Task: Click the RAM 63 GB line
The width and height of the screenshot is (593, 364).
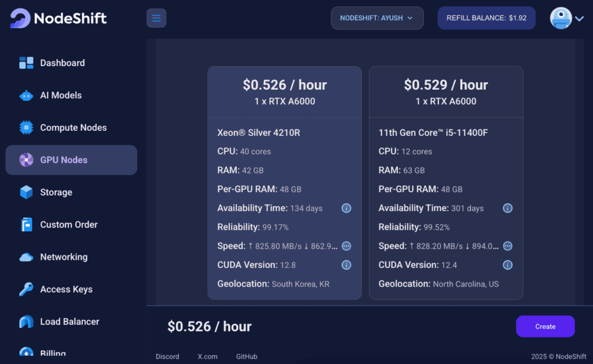Action: point(402,171)
